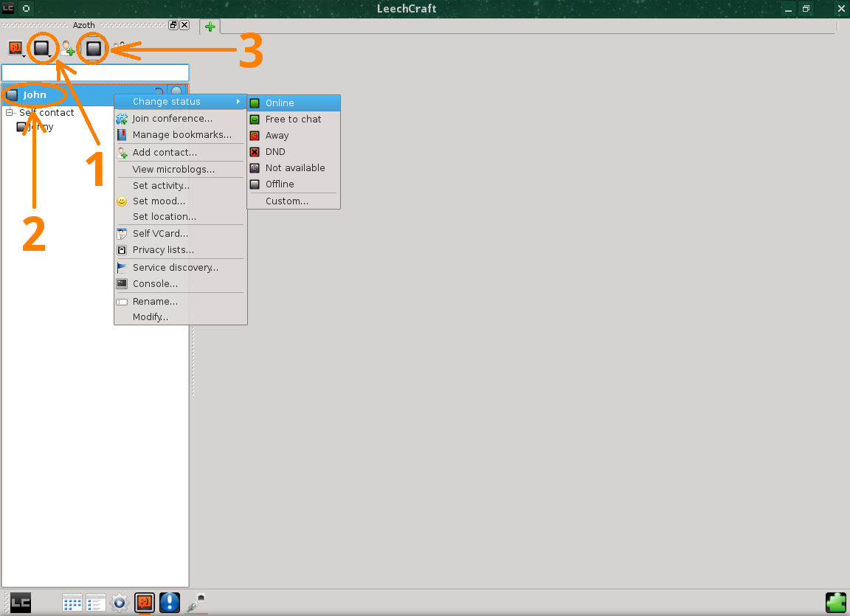The height and width of the screenshot is (616, 850).
Task: Open Change status submenu
Action: point(181,102)
